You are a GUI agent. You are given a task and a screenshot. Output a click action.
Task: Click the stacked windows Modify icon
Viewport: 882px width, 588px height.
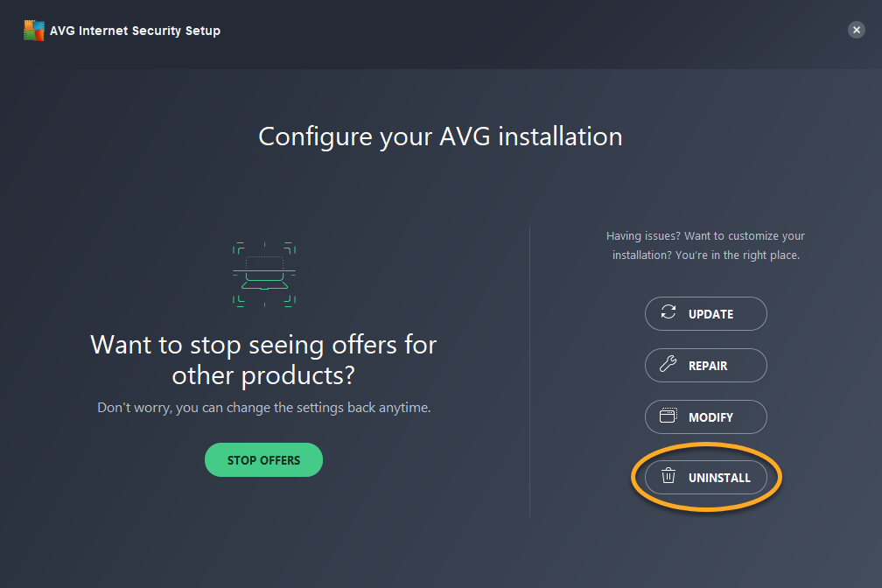point(668,416)
